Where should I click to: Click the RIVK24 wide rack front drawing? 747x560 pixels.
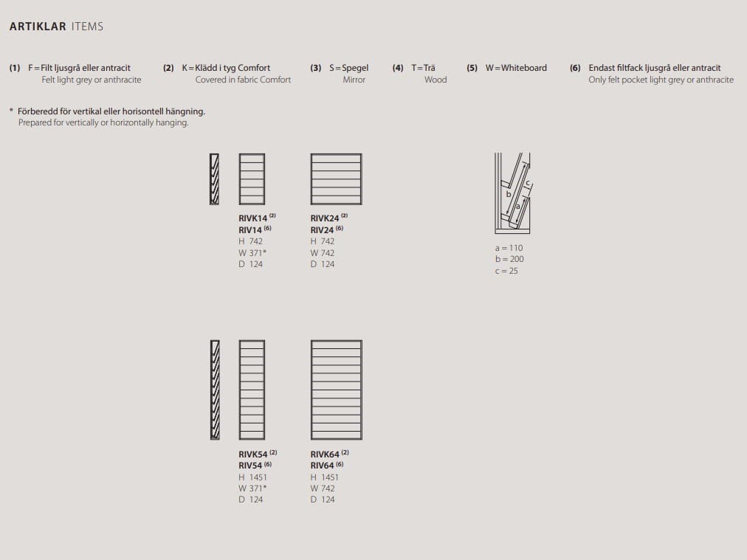click(336, 179)
